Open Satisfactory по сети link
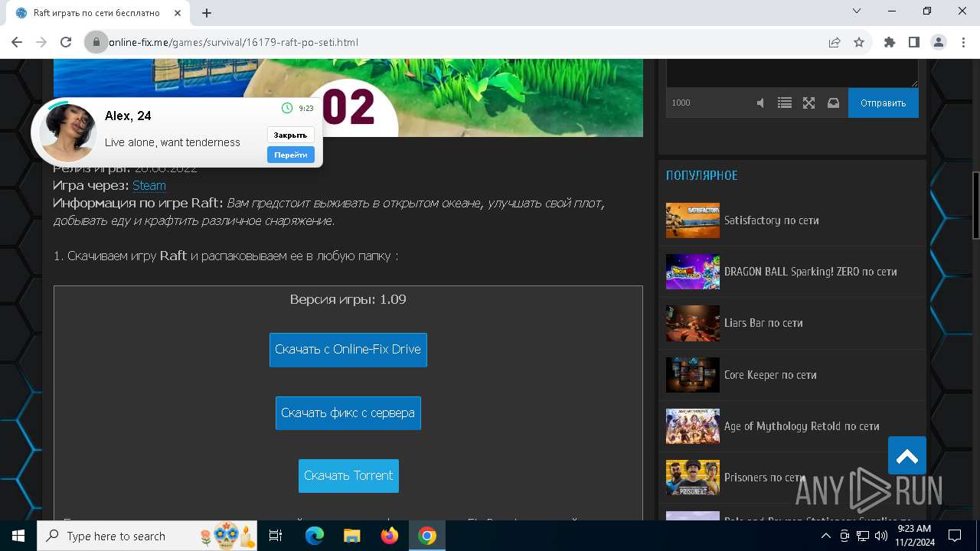The width and height of the screenshot is (980, 551). pyautogui.click(x=771, y=220)
